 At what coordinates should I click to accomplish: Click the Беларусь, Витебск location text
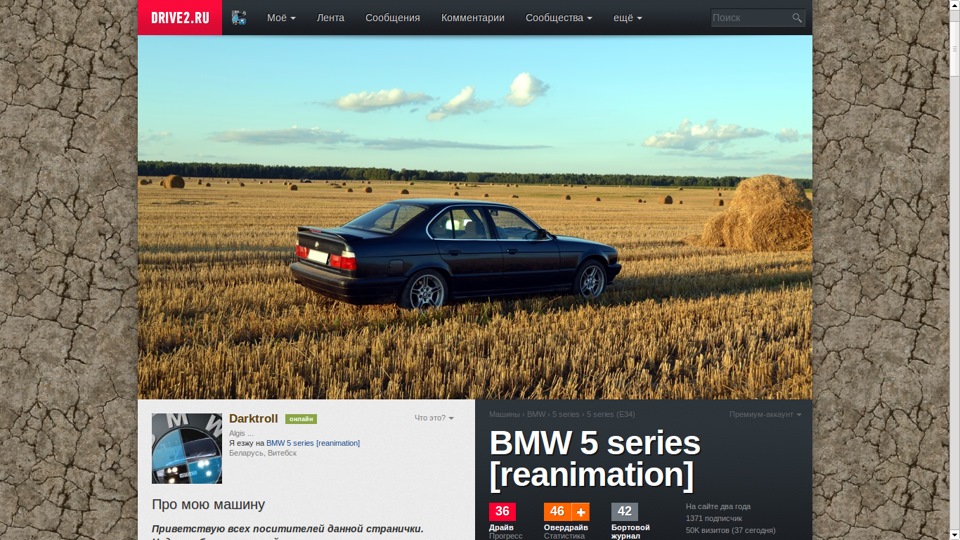click(263, 453)
